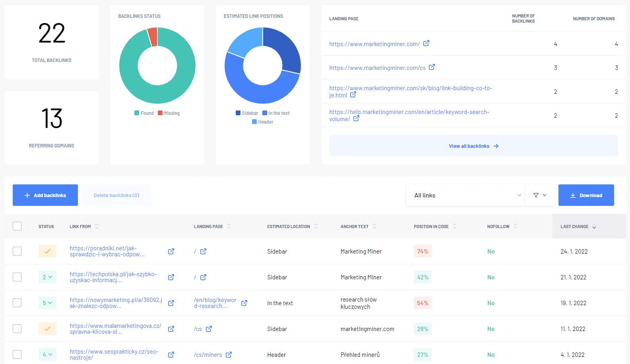Click the checkmark status icon in malamarketingova.cz row
This screenshot has width=630, height=364.
pyautogui.click(x=47, y=329)
